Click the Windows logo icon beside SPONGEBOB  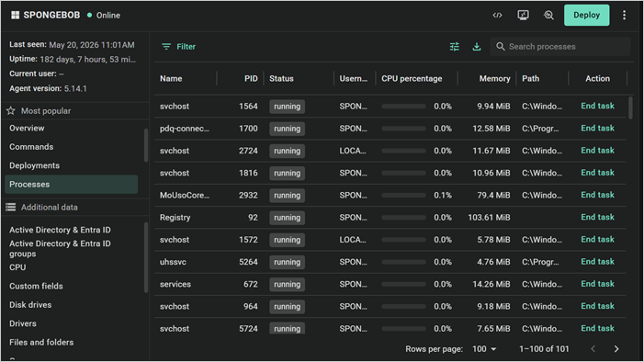pos(16,16)
